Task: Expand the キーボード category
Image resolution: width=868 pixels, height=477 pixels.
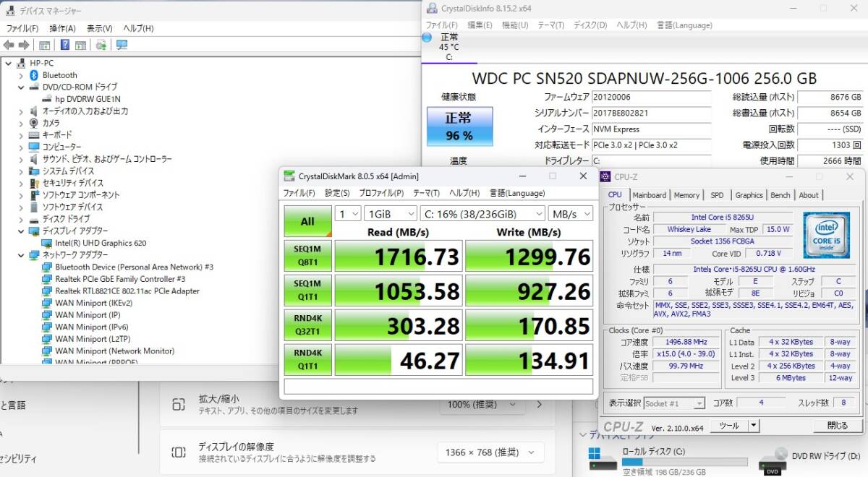Action: point(20,135)
